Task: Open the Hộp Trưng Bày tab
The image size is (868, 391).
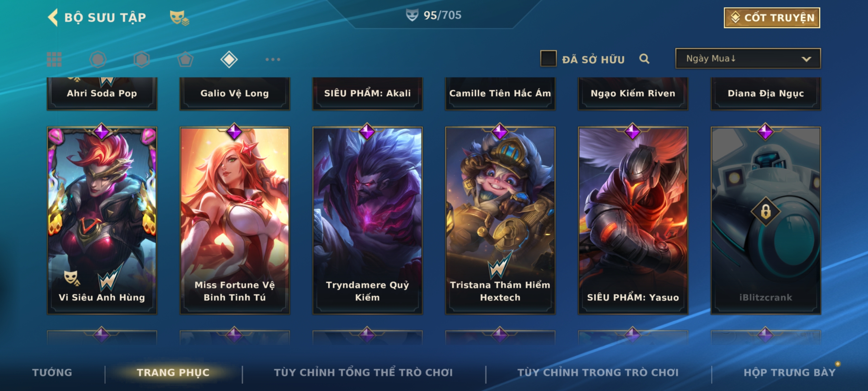Action: click(790, 373)
